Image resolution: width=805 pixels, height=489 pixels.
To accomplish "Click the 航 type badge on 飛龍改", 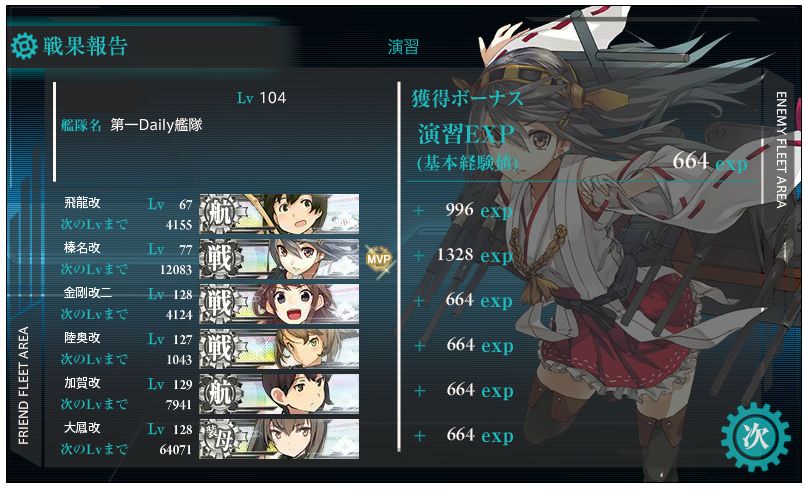I will tap(220, 214).
